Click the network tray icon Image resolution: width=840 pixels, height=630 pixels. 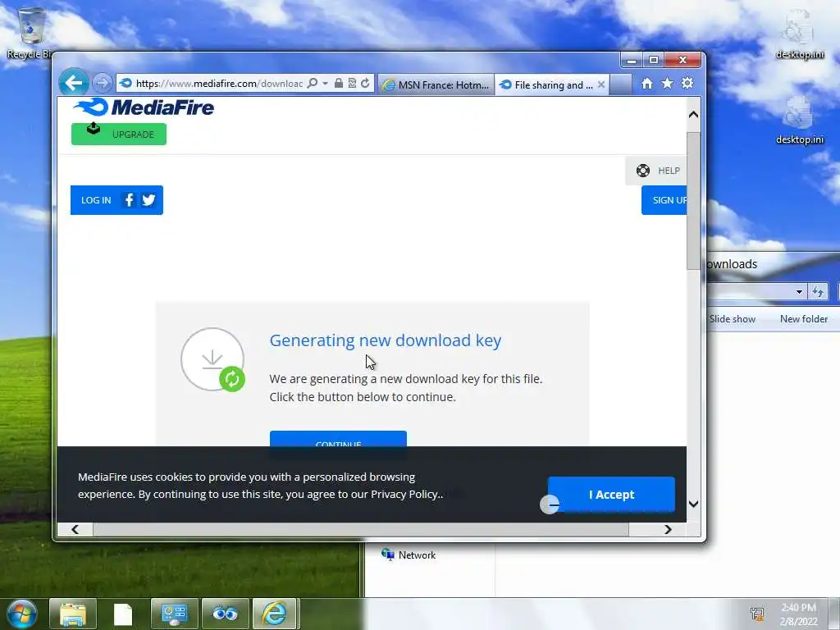(x=757, y=614)
